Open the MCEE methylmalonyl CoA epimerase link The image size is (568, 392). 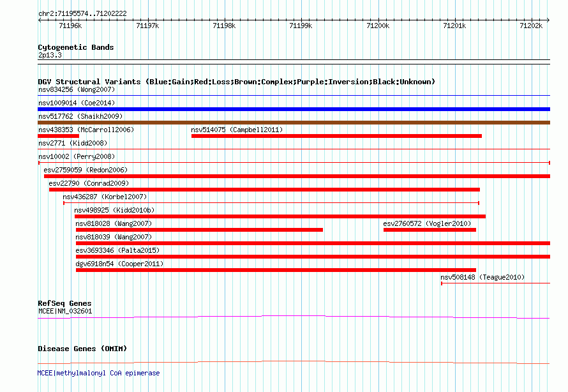click(x=99, y=373)
